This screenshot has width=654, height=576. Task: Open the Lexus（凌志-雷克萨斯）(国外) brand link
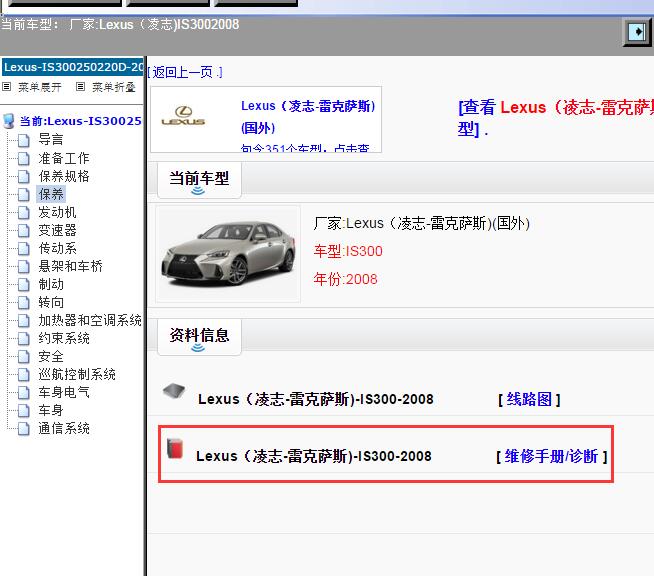(x=308, y=117)
